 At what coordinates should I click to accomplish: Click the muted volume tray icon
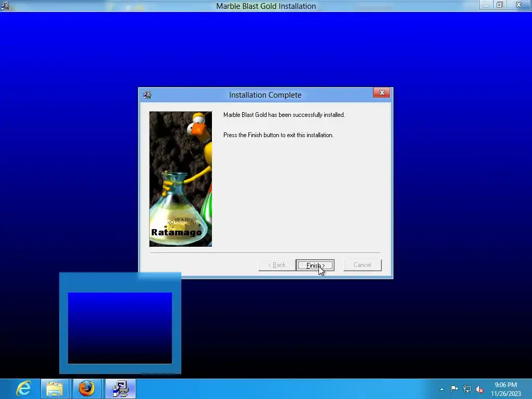click(x=480, y=389)
